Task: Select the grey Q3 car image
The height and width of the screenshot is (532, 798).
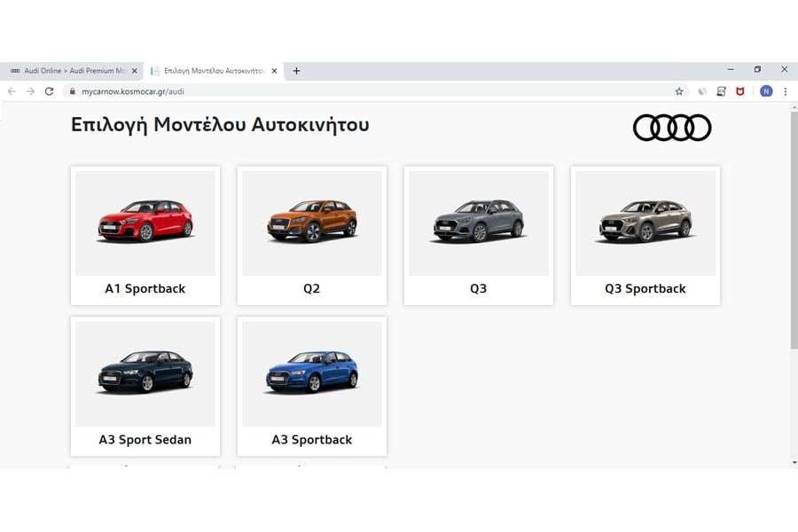Action: point(479,220)
